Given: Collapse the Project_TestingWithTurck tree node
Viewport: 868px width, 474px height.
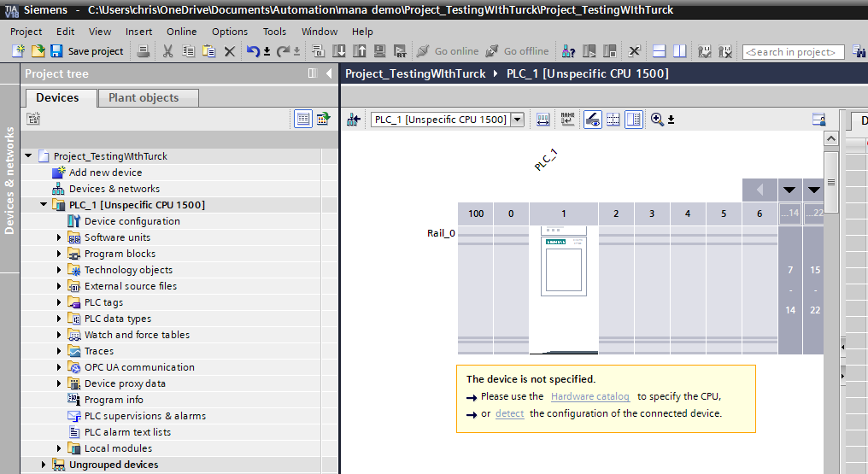Looking at the screenshot, I should pos(28,156).
